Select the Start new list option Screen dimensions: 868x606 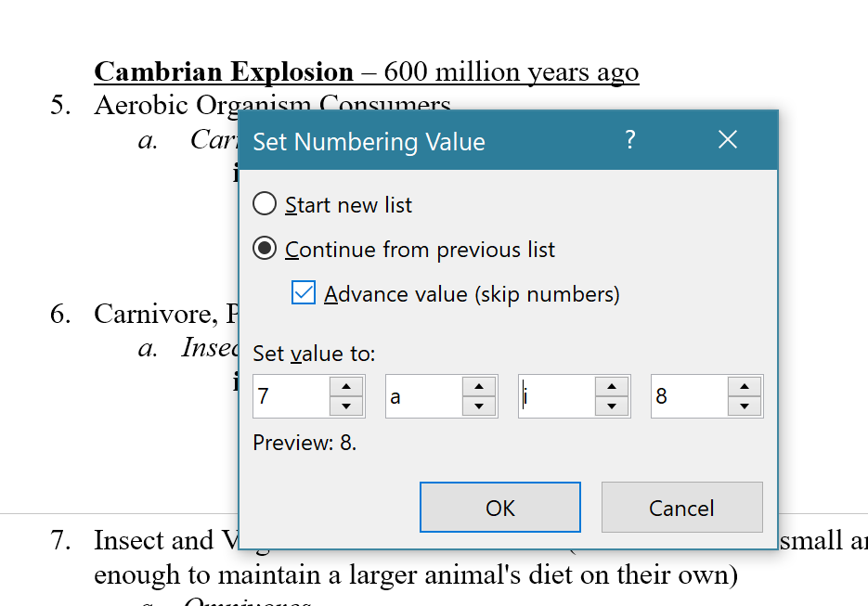[266, 204]
